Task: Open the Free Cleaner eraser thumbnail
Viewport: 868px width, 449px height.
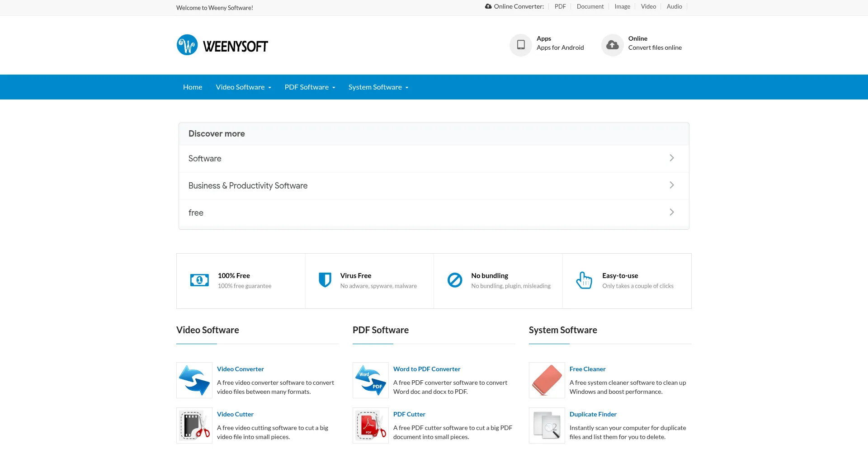Action: [547, 380]
